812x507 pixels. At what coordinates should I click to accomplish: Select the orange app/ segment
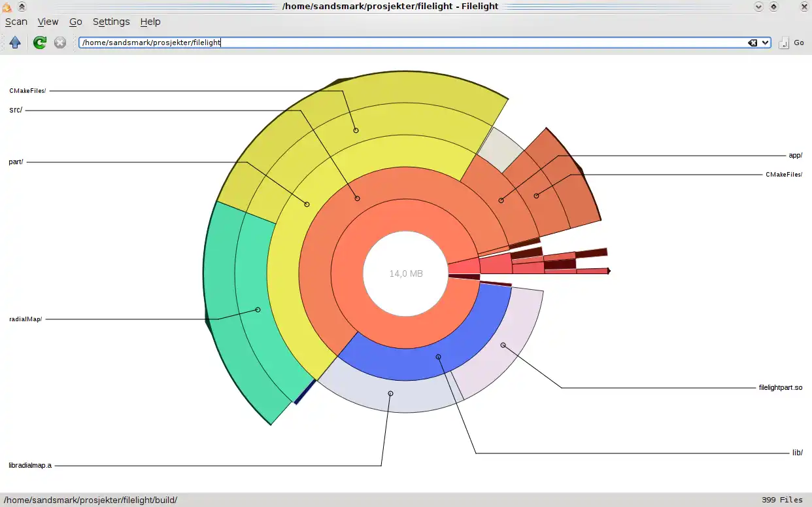click(501, 200)
